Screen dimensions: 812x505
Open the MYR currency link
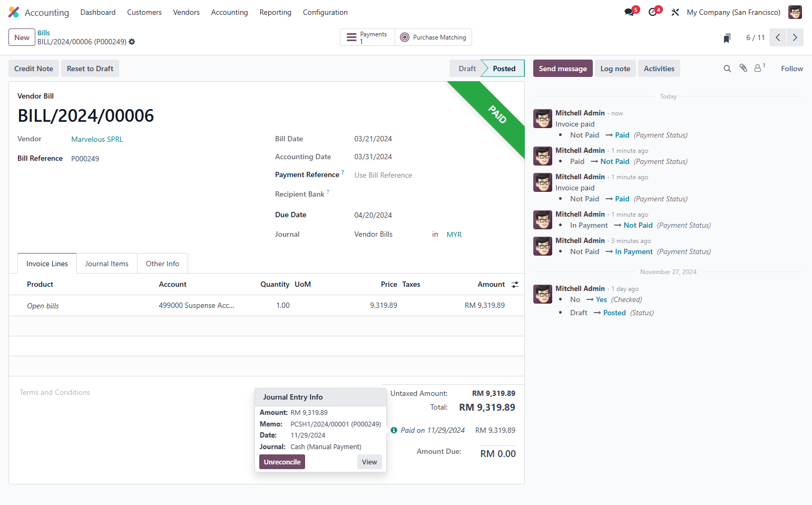point(454,235)
